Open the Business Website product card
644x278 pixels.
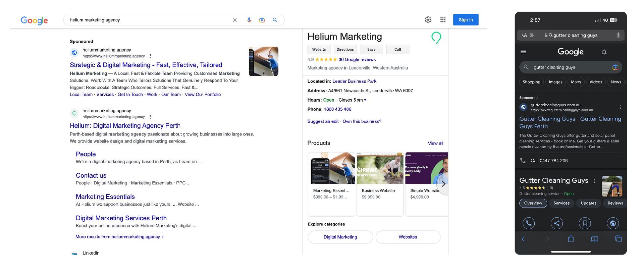380,184
